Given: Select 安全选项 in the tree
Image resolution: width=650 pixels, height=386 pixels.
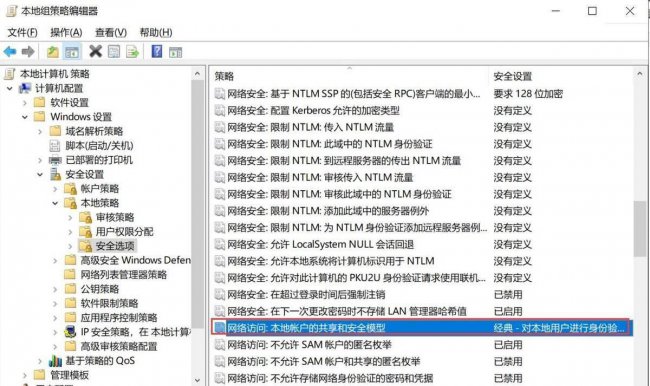Looking at the screenshot, I should pos(115,246).
